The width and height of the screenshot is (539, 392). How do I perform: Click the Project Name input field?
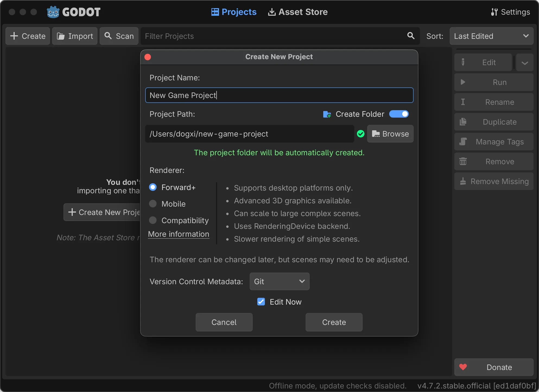click(x=279, y=95)
